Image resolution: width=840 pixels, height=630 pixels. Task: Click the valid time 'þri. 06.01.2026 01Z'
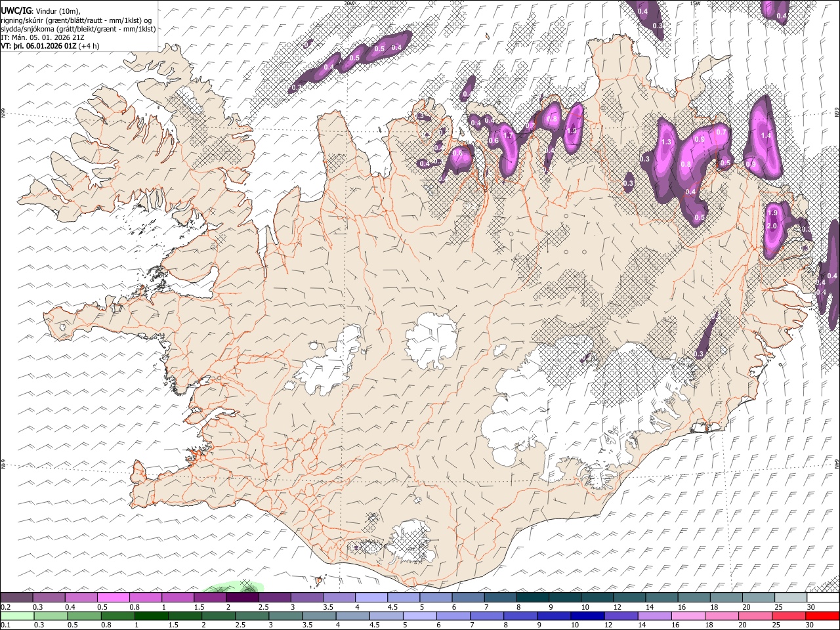46,46
